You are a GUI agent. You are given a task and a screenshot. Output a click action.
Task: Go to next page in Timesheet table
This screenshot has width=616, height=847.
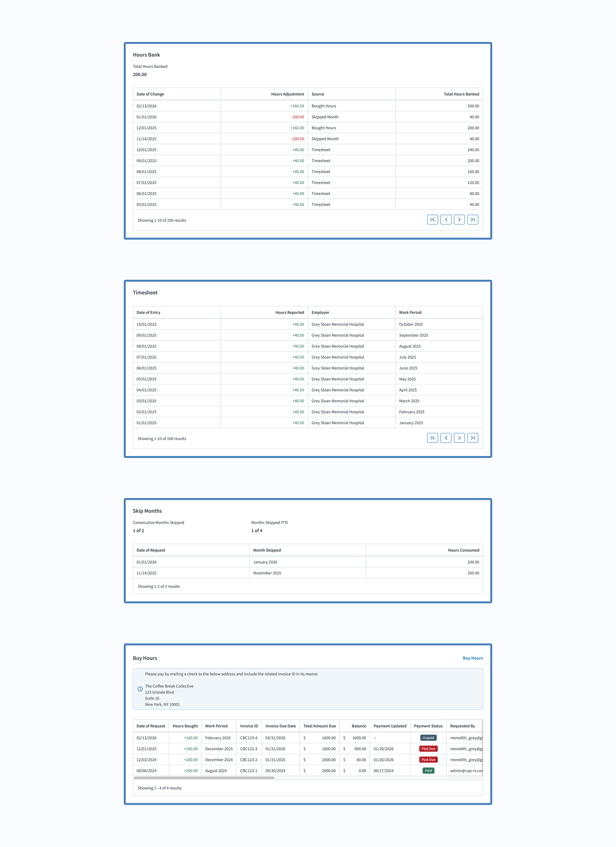click(459, 438)
